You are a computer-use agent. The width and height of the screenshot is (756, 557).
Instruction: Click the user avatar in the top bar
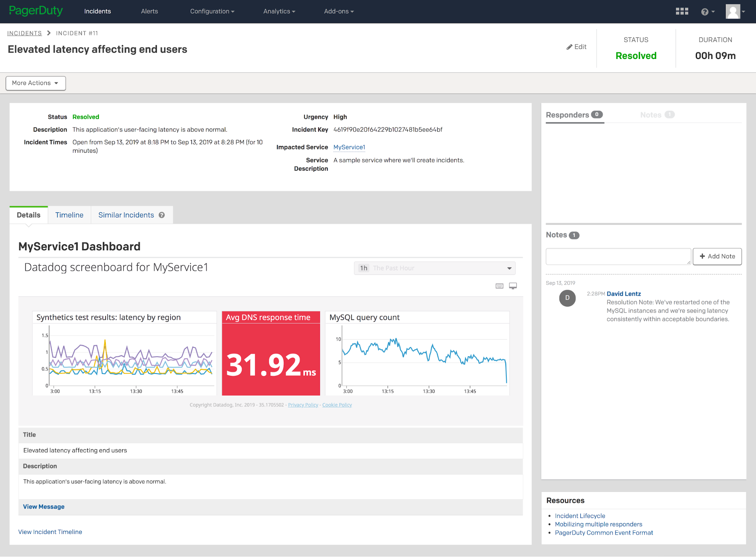tap(733, 11)
